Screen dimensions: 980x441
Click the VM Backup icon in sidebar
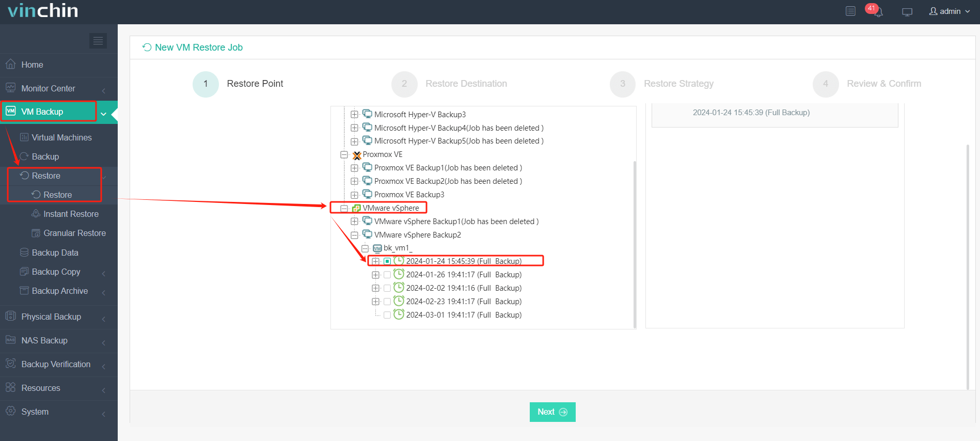click(10, 111)
